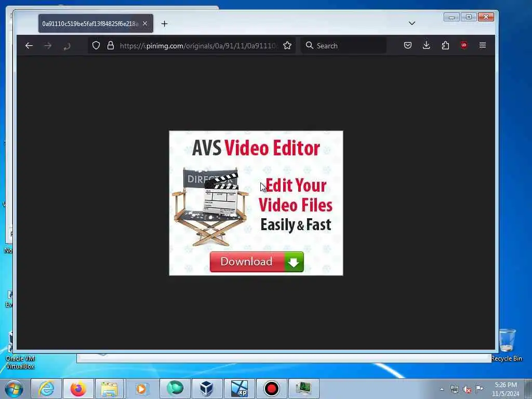This screenshot has height=399, width=532.
Task: Open the clock showing 5:26 PM
Action: pos(506,389)
